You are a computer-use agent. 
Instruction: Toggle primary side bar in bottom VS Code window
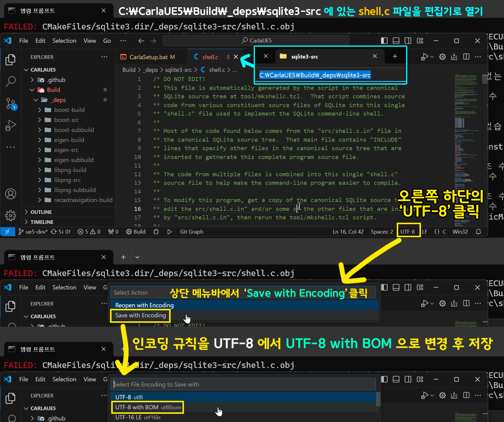384,379
